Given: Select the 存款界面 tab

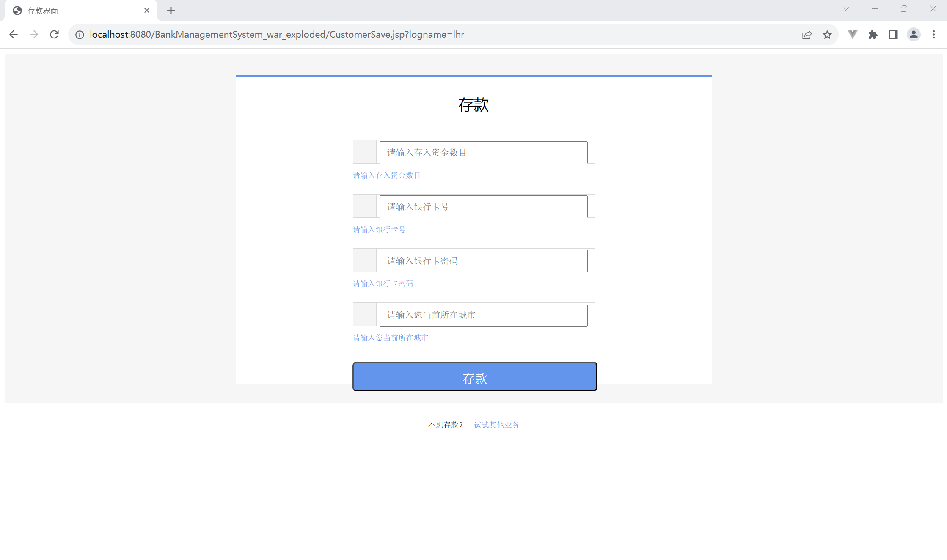Looking at the screenshot, I should [x=76, y=11].
